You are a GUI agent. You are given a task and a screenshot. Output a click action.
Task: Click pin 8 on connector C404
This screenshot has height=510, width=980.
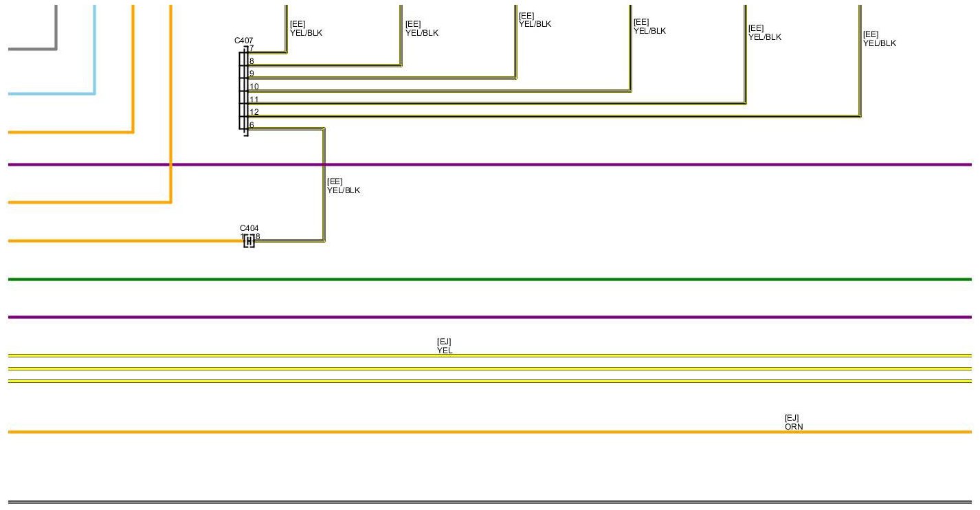[x=258, y=236]
